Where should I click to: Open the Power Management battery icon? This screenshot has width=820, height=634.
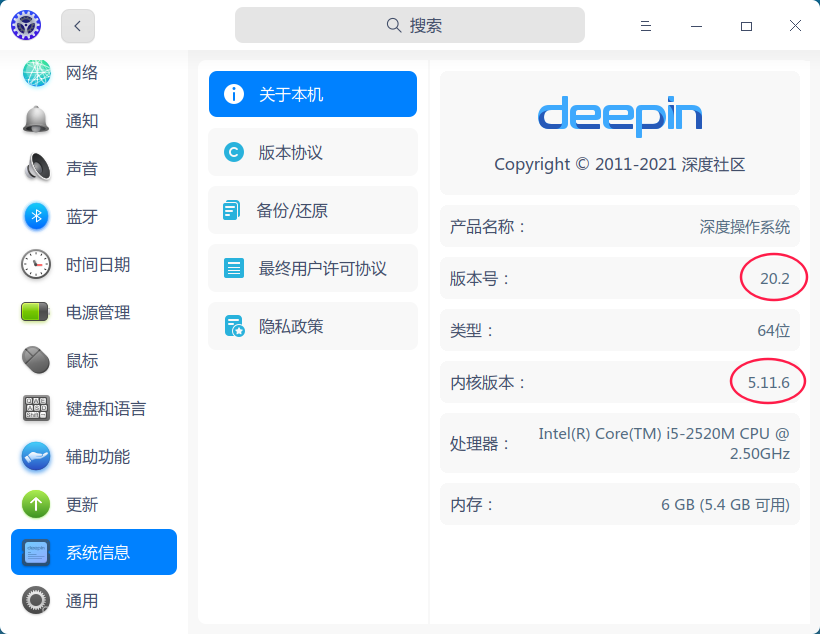click(x=35, y=312)
